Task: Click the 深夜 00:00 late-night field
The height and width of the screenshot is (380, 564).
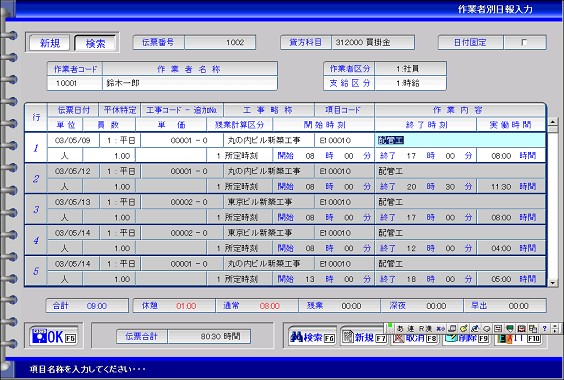Action: 422,306
